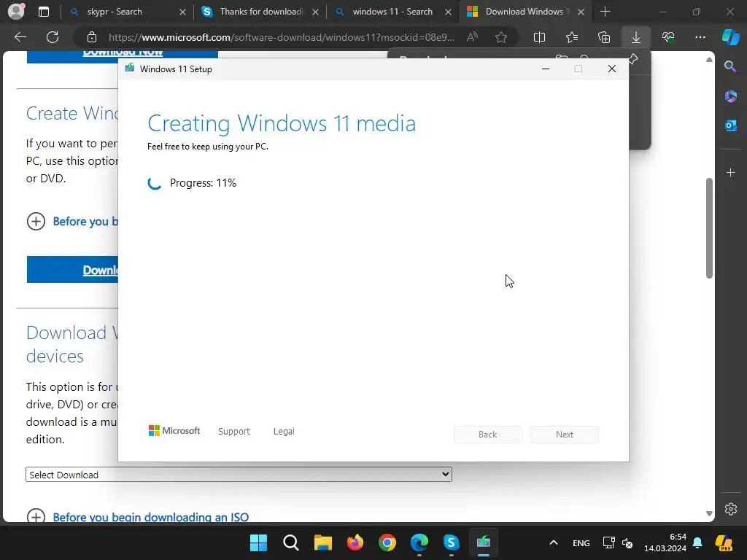Open a new browser tab
The image size is (747, 560).
[605, 12]
